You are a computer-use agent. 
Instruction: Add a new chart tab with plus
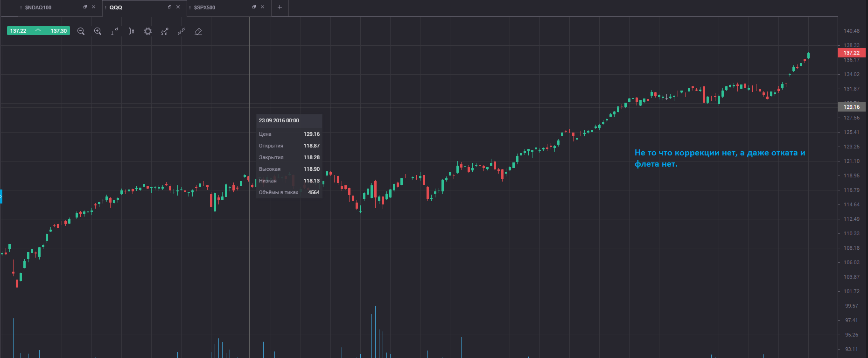(x=280, y=7)
